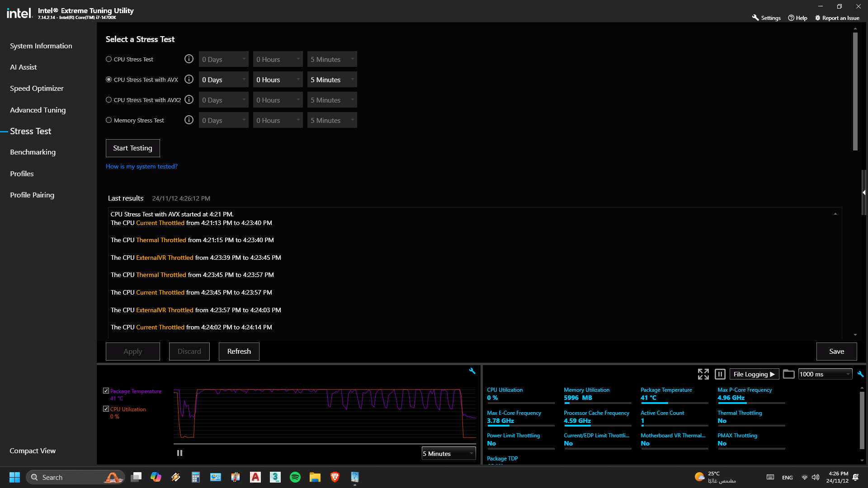
Task: Open Profile Pairing section
Action: [x=32, y=195]
